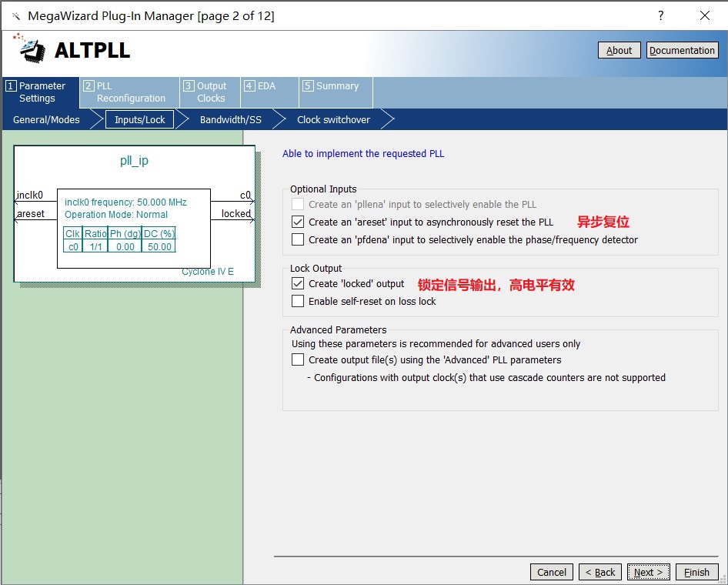Image resolution: width=728 pixels, height=585 pixels.
Task: Select the General/Modes sub-page
Action: (x=46, y=120)
